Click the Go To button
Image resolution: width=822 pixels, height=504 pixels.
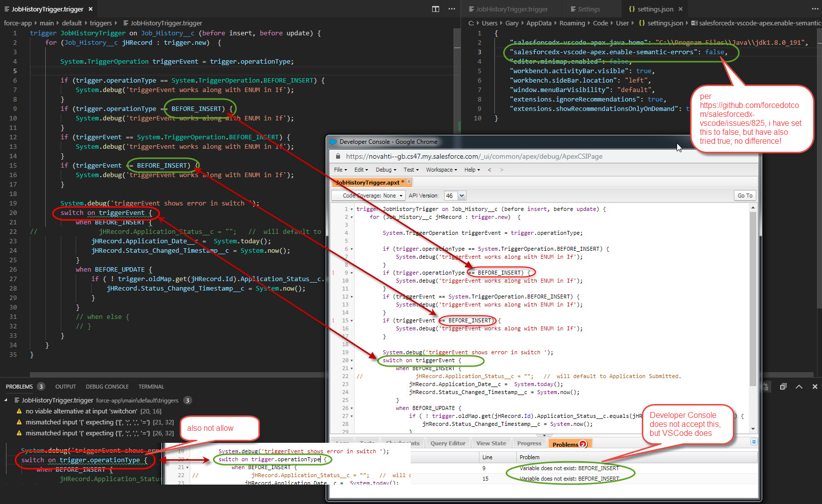(744, 195)
